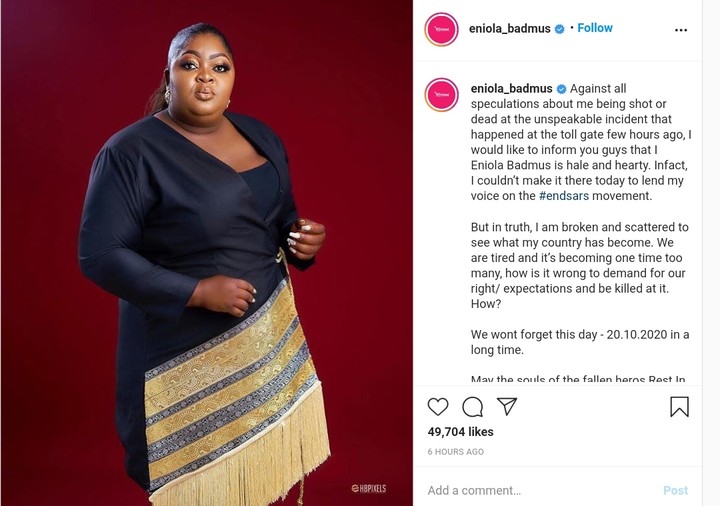
Task: Follow the eniola_badmus account
Action: click(x=595, y=28)
